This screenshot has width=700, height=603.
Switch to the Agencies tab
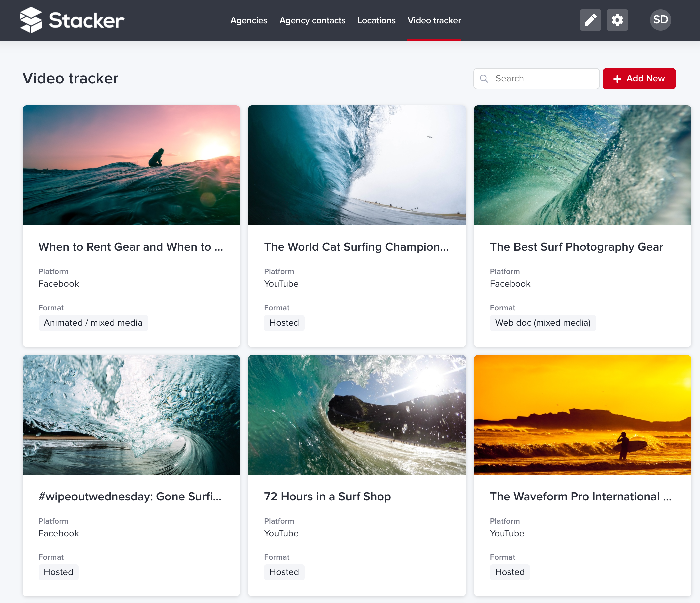tap(249, 20)
